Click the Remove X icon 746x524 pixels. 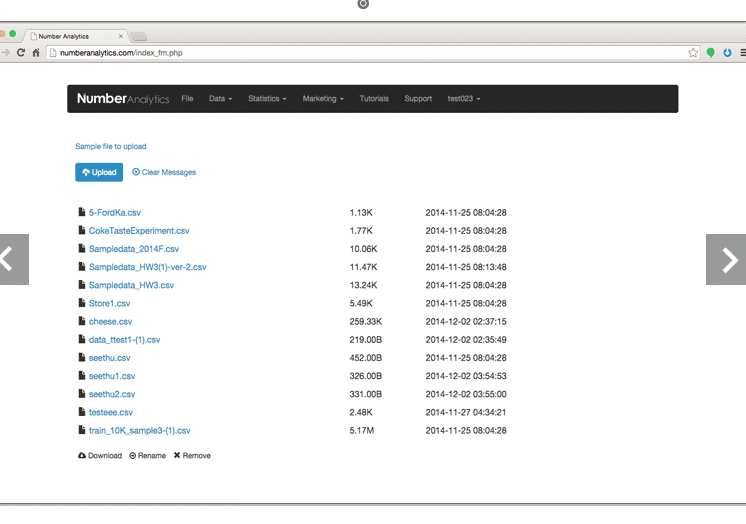177,455
